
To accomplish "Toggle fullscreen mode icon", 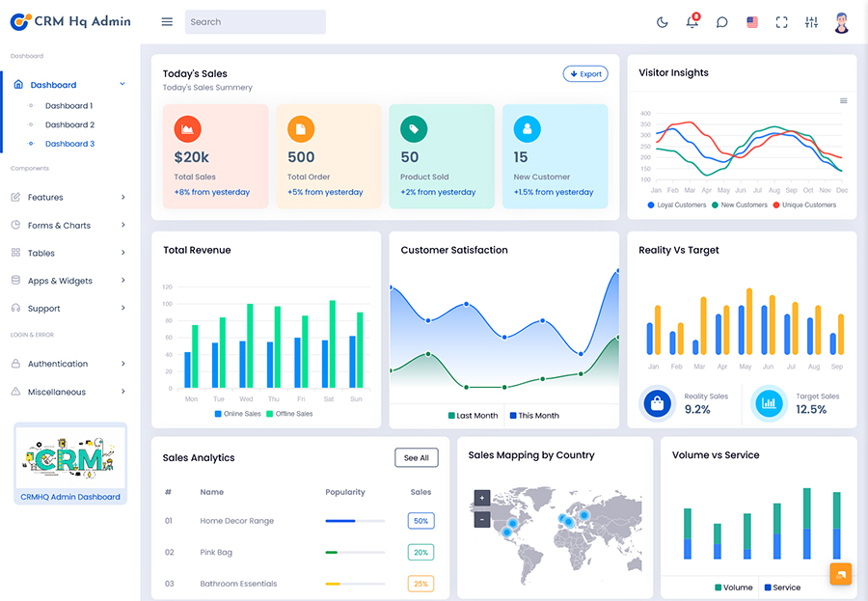I will [x=781, y=22].
